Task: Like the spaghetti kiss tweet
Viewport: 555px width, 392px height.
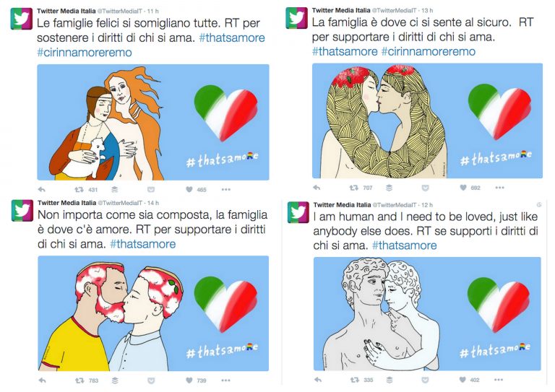Action: (463, 188)
